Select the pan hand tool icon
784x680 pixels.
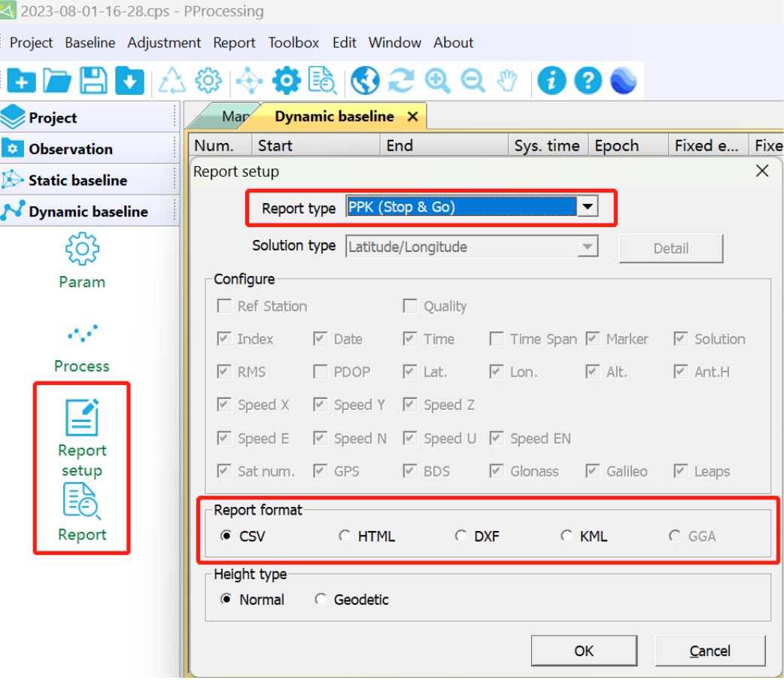(508, 80)
